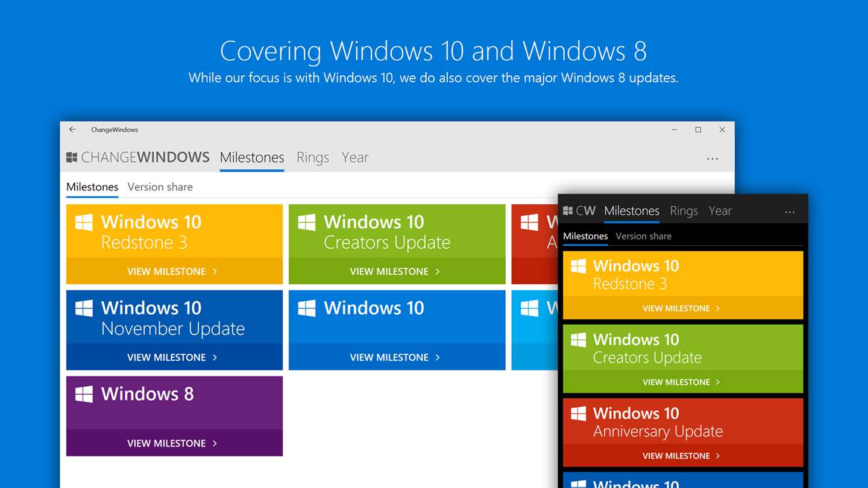Click Windows 10 Creators Update title in desktop window
868x488 pixels.
(387, 232)
